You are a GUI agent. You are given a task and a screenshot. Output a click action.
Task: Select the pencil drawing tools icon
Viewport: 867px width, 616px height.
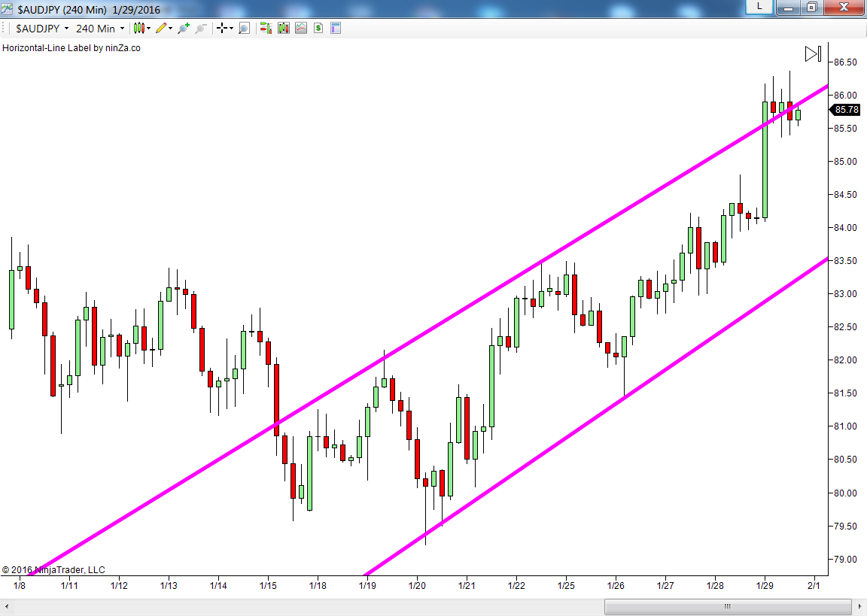pyautogui.click(x=161, y=28)
